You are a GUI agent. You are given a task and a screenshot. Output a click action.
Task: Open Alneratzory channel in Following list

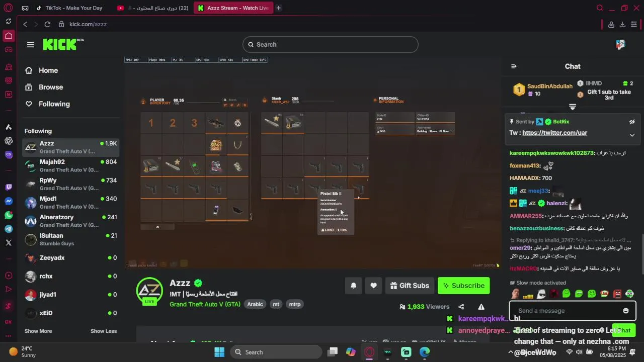pos(70,221)
